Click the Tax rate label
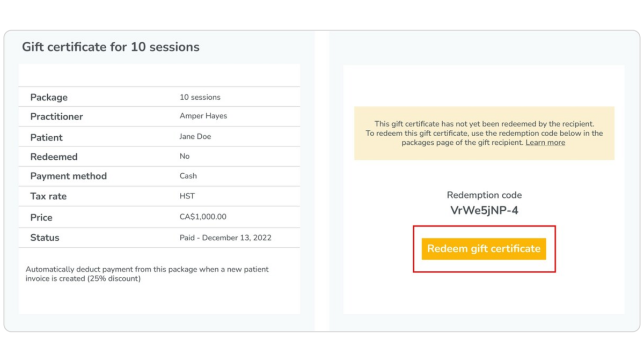Viewport: 644px width, 362px height. pos(48,196)
